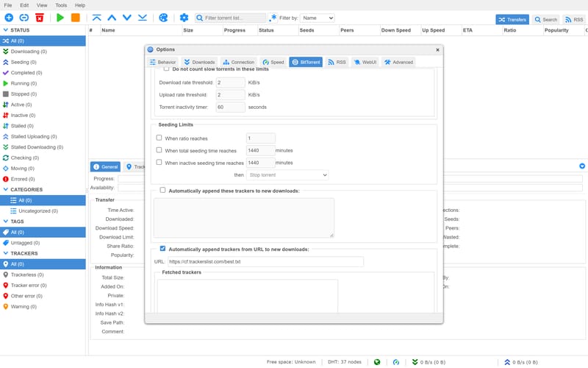This screenshot has width=588, height=368.
Task: Click the orange Stop torrents icon
Action: 76,18
